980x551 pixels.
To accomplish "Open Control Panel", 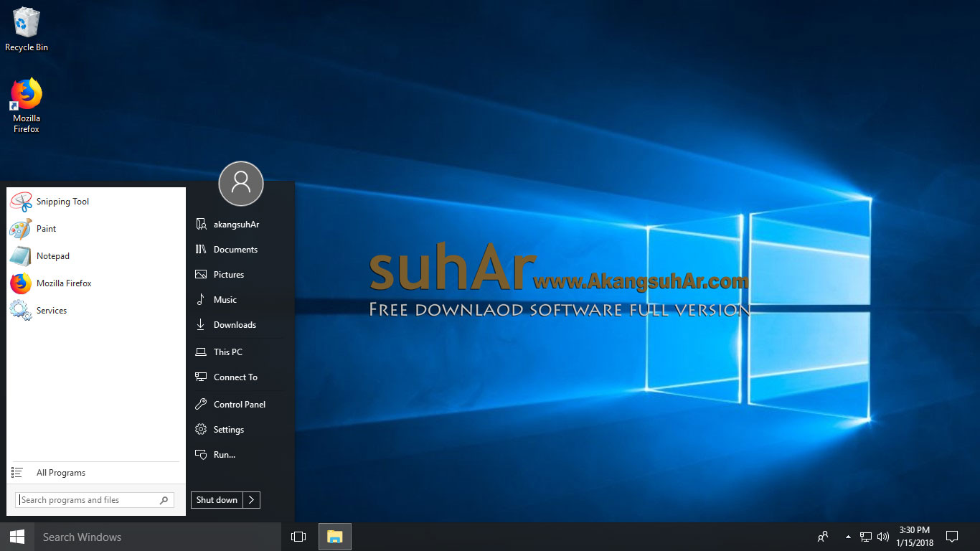I will 238,404.
